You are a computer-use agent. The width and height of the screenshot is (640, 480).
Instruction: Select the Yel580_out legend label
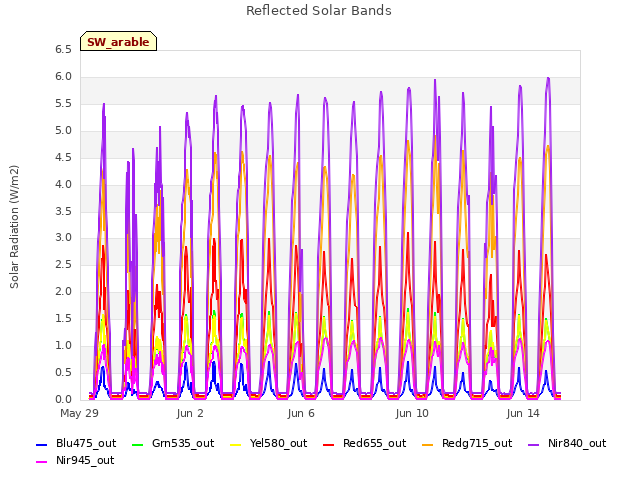click(x=278, y=443)
